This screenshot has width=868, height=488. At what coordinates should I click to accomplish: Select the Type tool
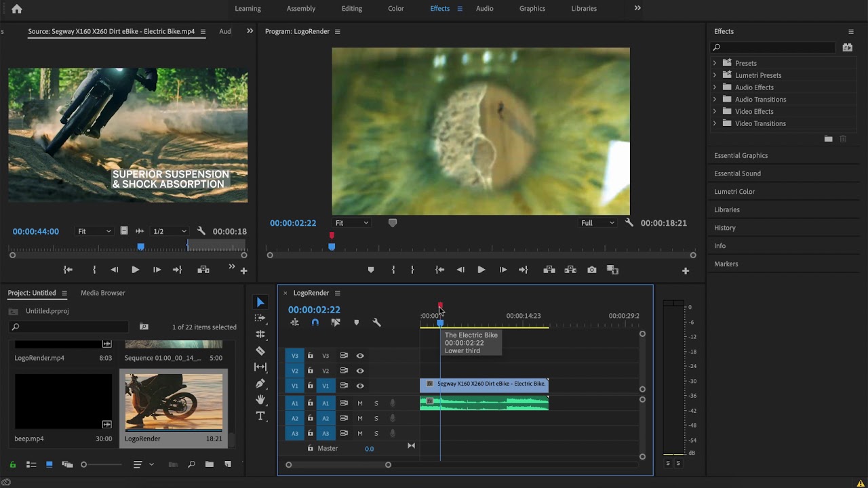260,415
